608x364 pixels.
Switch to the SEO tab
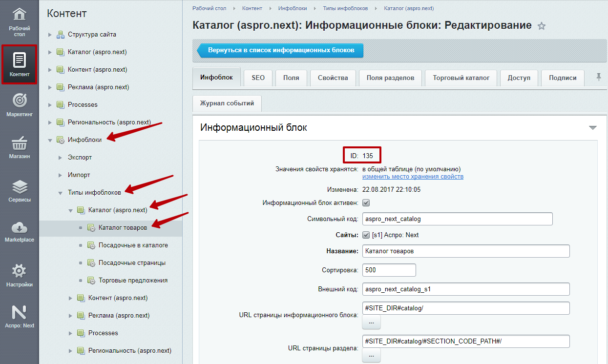tap(258, 78)
